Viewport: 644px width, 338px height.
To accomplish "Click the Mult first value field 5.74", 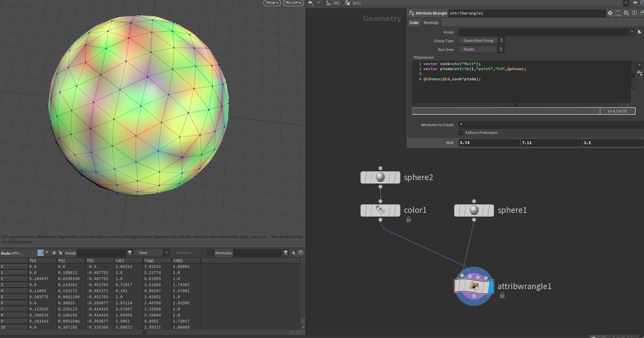I will pyautogui.click(x=489, y=143).
